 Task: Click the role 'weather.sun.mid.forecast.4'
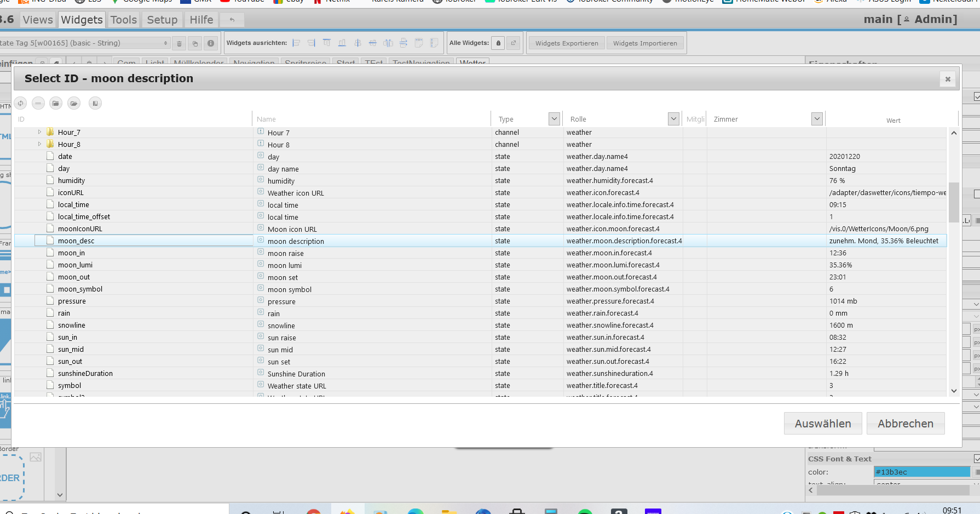pos(609,349)
